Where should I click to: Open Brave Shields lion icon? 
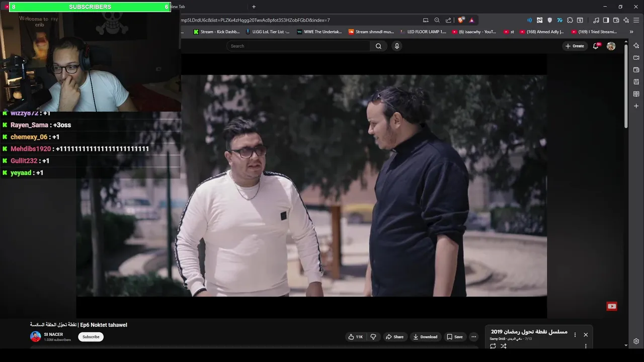[460, 20]
